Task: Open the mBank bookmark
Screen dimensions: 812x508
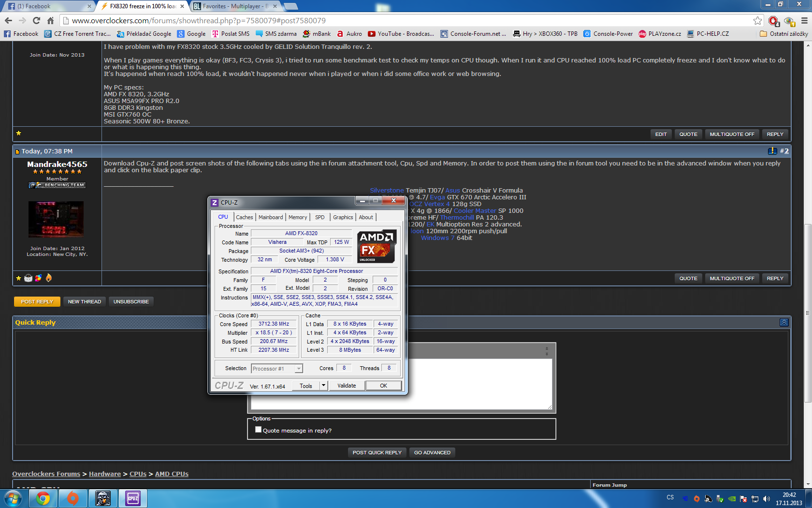Action: [x=317, y=34]
